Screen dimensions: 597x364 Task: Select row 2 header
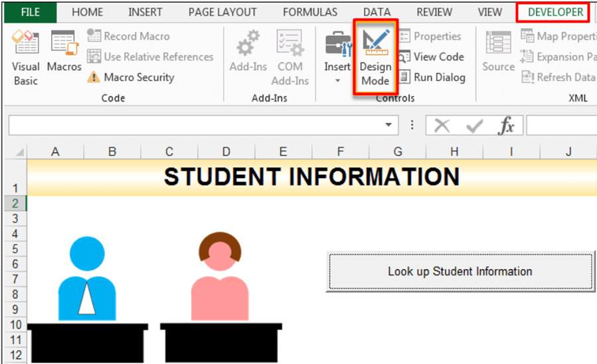coord(15,203)
